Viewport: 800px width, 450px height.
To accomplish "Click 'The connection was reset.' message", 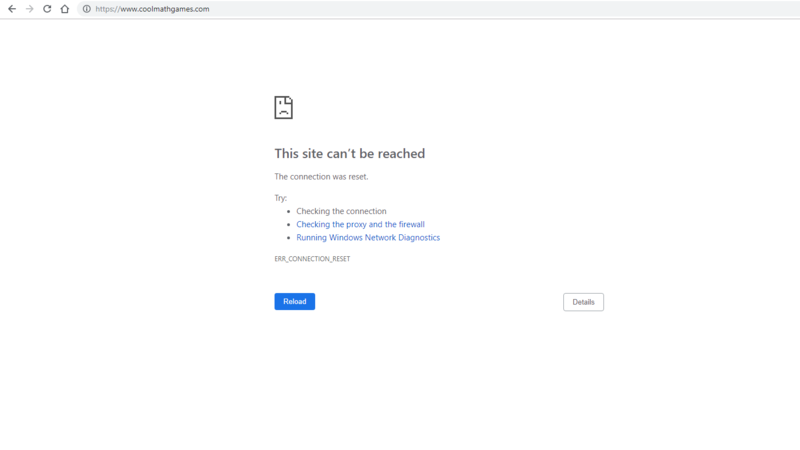I will [321, 177].
